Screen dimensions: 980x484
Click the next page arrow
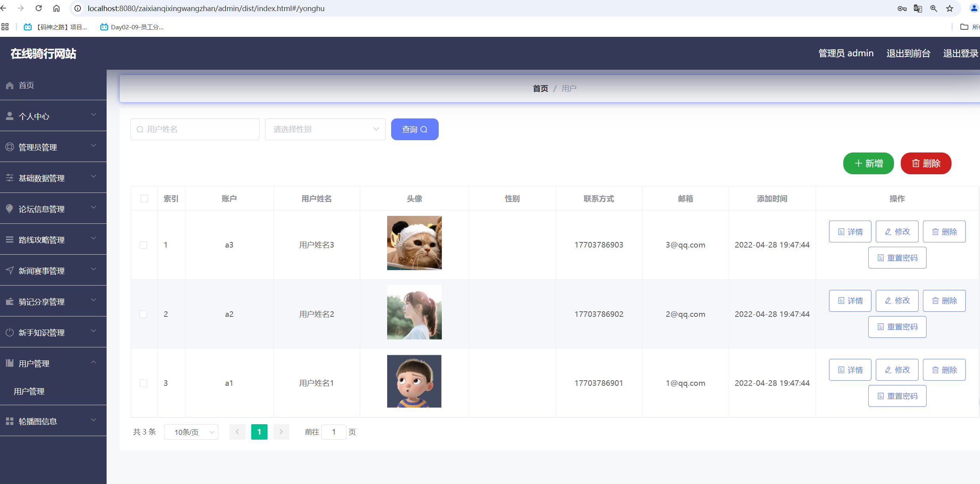(x=281, y=432)
